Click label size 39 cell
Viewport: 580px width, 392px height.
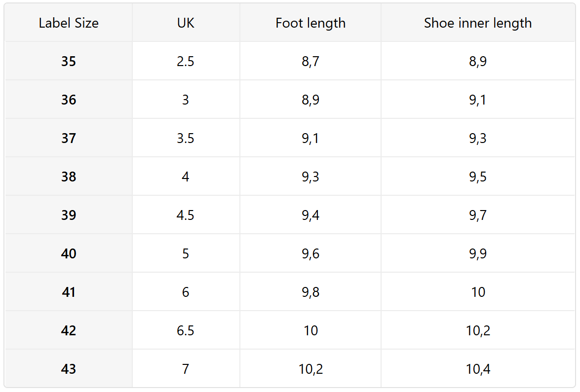point(69,215)
